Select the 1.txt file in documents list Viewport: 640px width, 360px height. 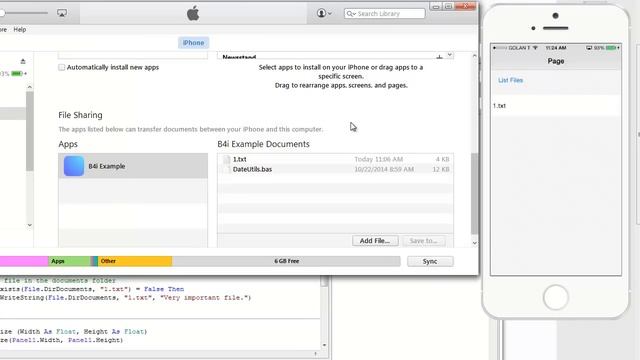click(x=336, y=159)
